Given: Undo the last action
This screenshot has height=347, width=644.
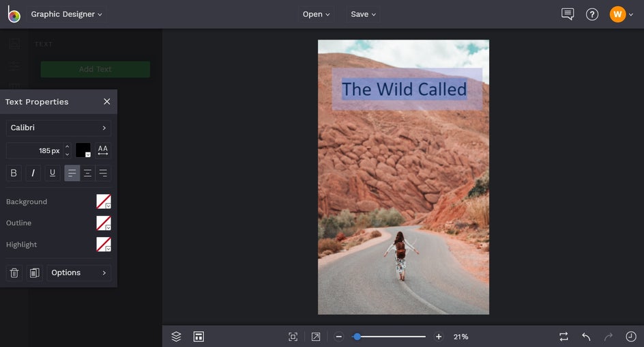Looking at the screenshot, I should (586, 337).
